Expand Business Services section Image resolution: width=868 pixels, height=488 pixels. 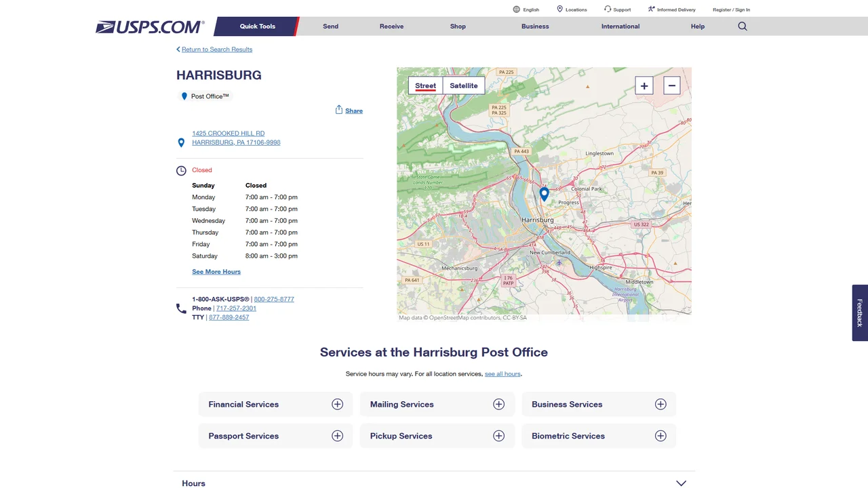tap(599, 404)
